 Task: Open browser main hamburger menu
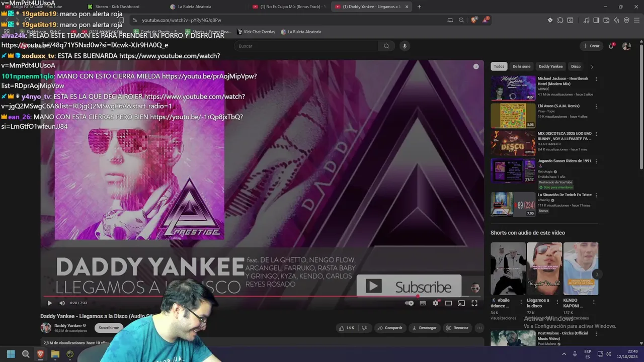point(636,20)
